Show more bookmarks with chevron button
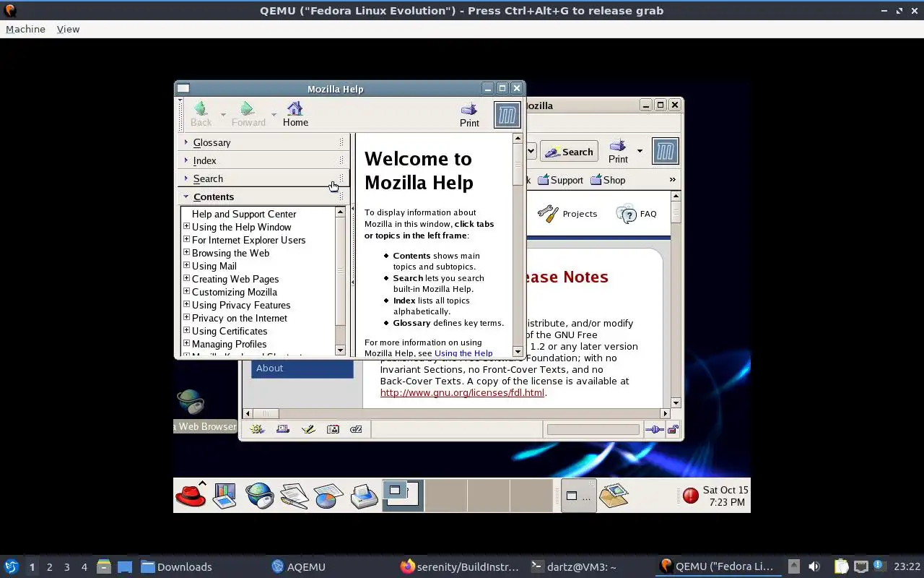 point(673,179)
